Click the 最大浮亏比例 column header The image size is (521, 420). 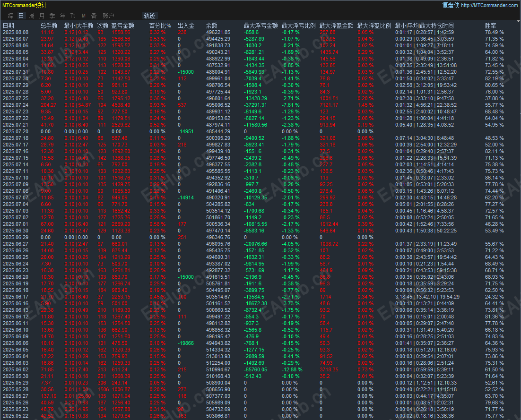click(x=299, y=26)
